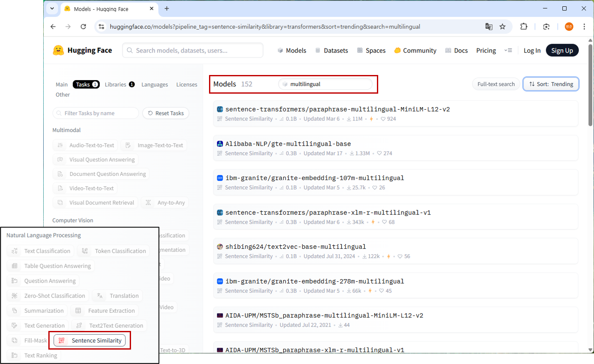Open the Spaces navigation link
This screenshot has height=364, width=594.
pos(371,50)
